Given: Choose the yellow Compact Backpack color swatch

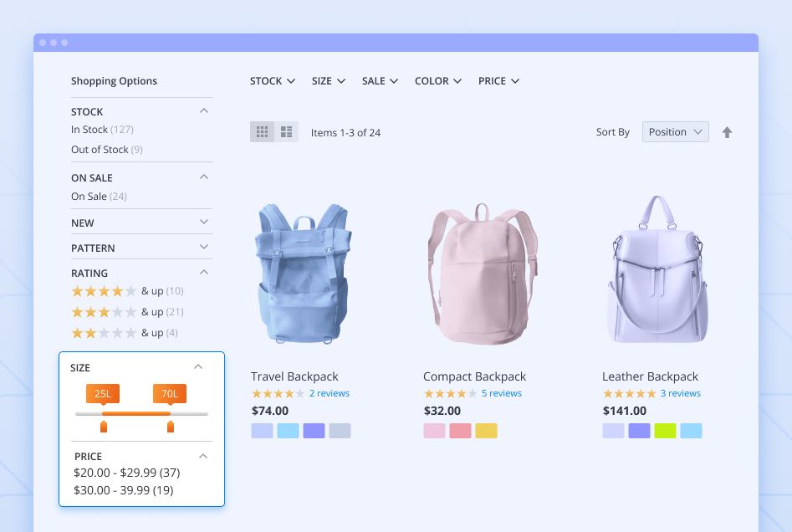Looking at the screenshot, I should (x=486, y=431).
